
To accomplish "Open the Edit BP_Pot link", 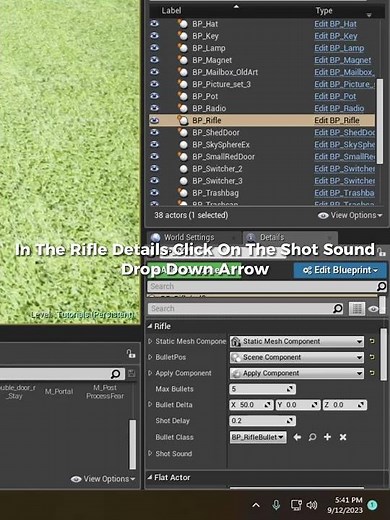I will [x=335, y=96].
